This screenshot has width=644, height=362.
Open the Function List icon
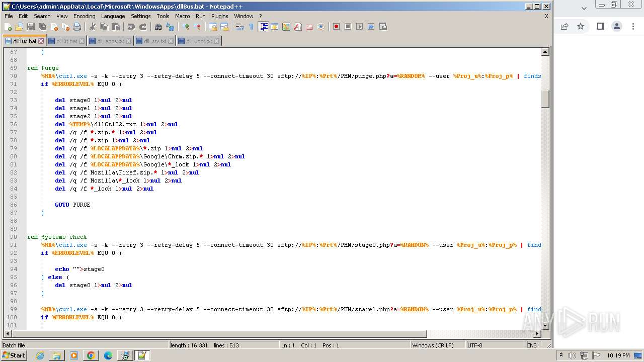(298, 27)
